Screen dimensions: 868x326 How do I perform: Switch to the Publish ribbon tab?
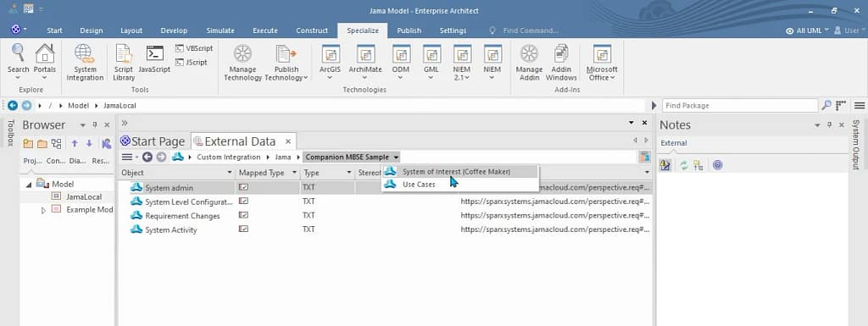click(409, 30)
